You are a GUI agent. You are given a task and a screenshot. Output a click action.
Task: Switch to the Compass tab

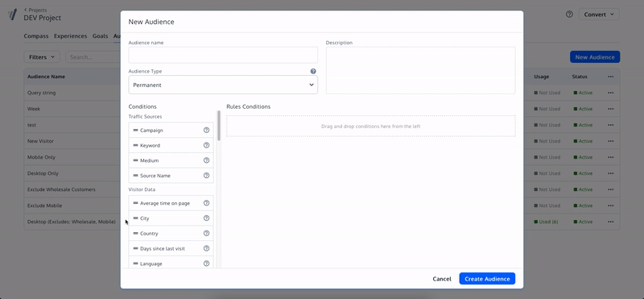tap(36, 36)
